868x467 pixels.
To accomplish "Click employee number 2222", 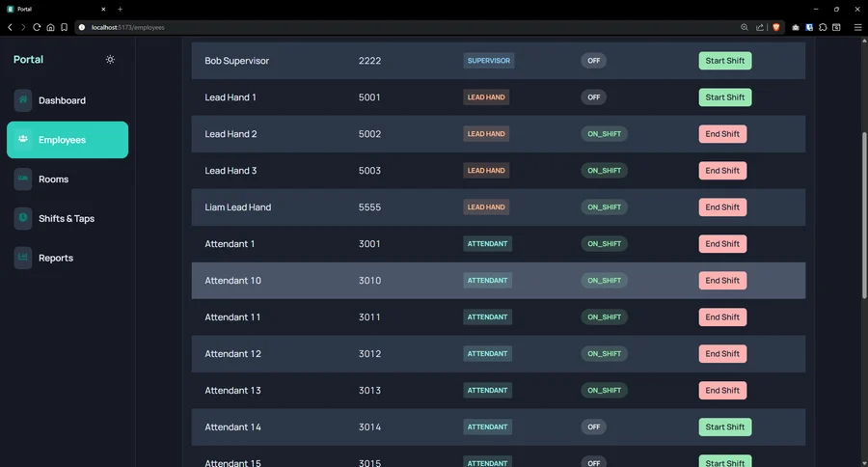I will [369, 61].
